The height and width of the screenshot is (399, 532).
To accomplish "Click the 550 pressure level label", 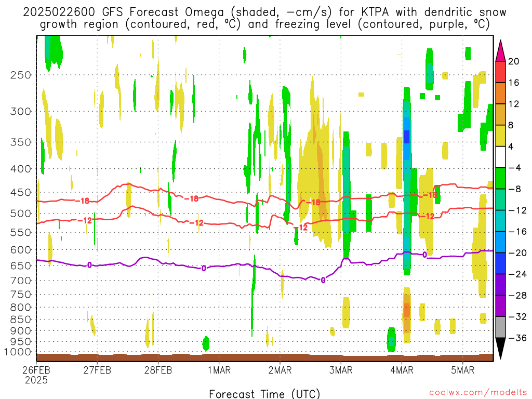I will click(21, 232).
